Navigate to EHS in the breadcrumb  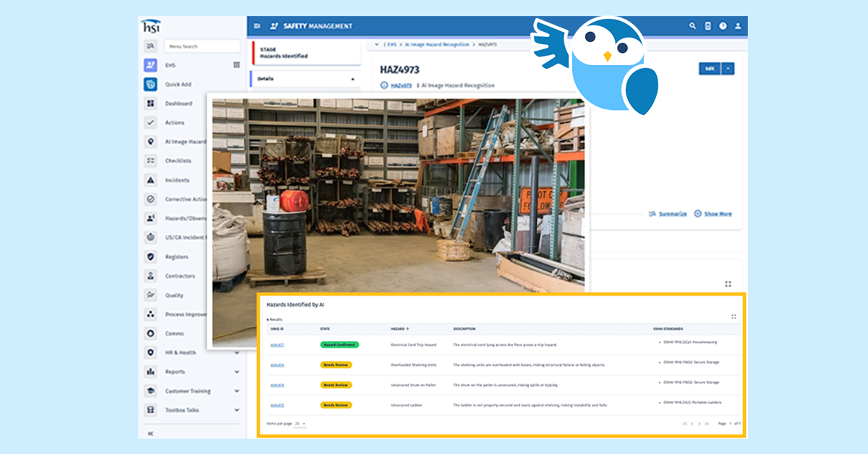pos(391,43)
